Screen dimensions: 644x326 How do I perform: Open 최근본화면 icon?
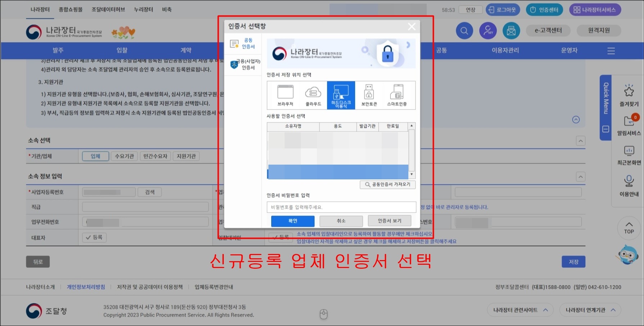click(629, 150)
